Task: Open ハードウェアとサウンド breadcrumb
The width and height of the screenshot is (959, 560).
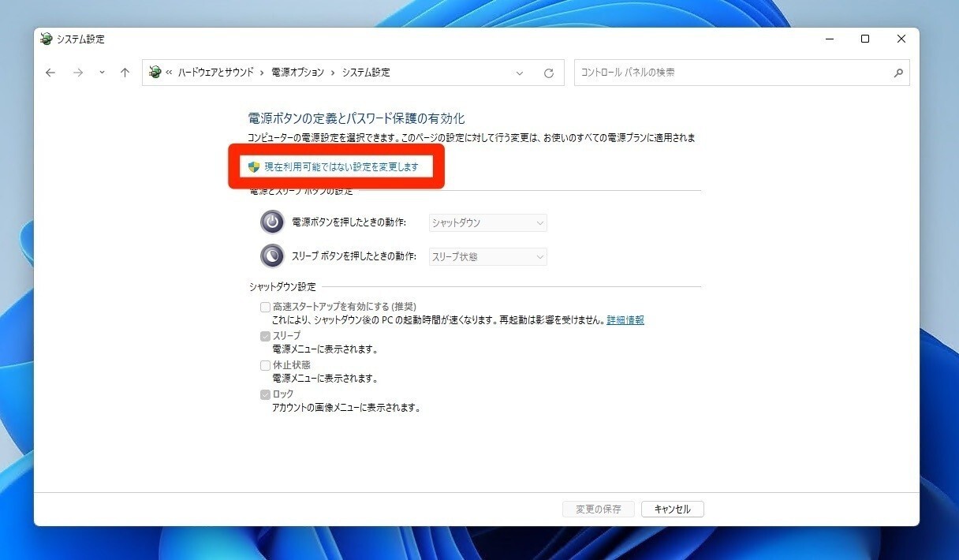Action: [x=215, y=72]
